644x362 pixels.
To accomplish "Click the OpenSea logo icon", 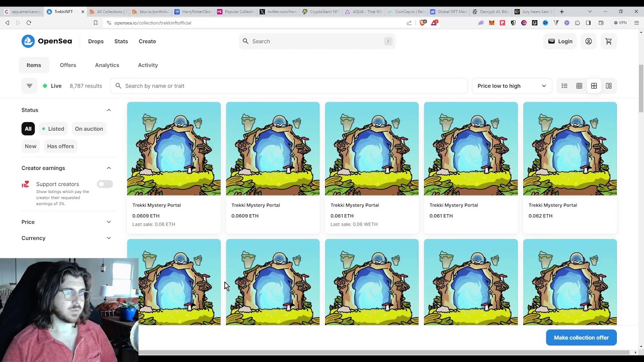I will point(28,41).
